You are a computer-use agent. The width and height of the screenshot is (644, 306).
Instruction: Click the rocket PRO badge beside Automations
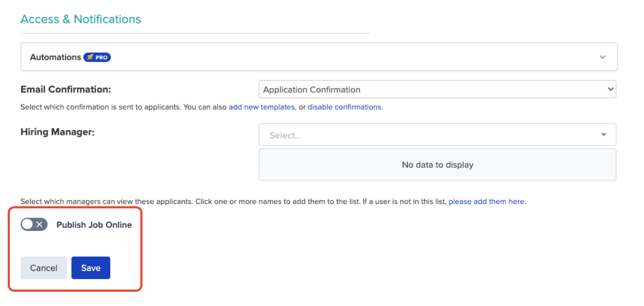click(x=97, y=57)
